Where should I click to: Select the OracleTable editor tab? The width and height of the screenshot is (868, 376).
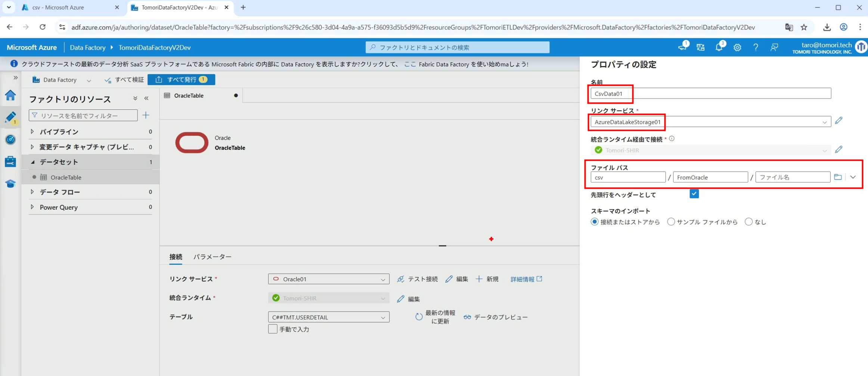coord(189,95)
